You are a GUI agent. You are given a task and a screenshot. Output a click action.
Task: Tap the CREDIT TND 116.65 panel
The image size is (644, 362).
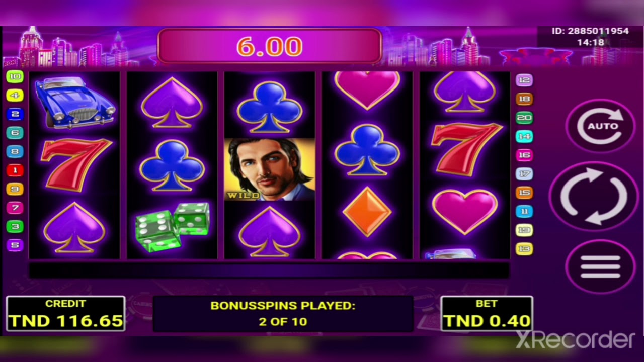click(x=65, y=314)
